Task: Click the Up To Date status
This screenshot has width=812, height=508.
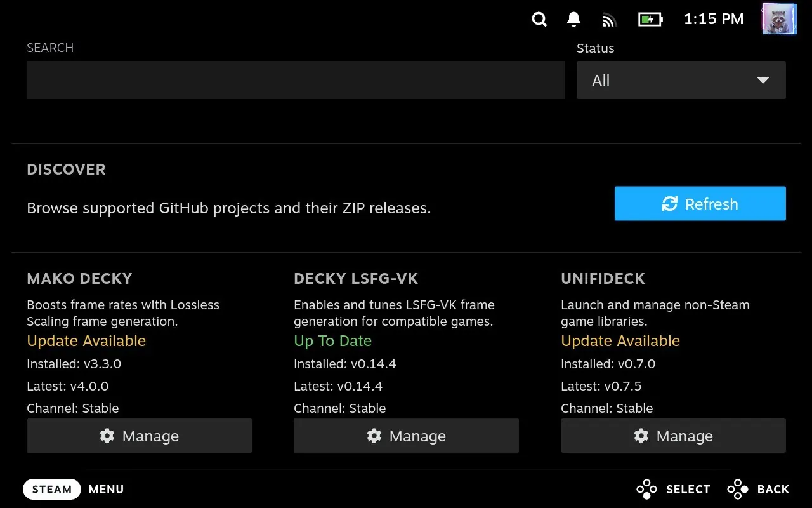Action: coord(332,341)
